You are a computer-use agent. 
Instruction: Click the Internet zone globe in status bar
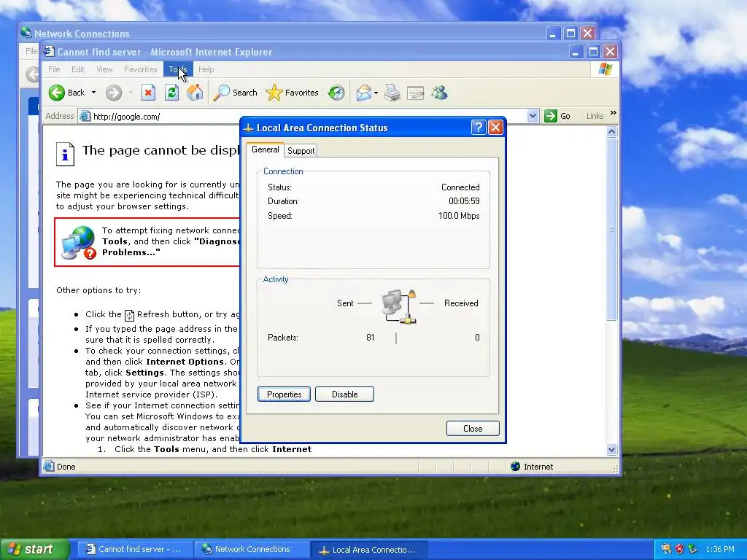(x=516, y=467)
